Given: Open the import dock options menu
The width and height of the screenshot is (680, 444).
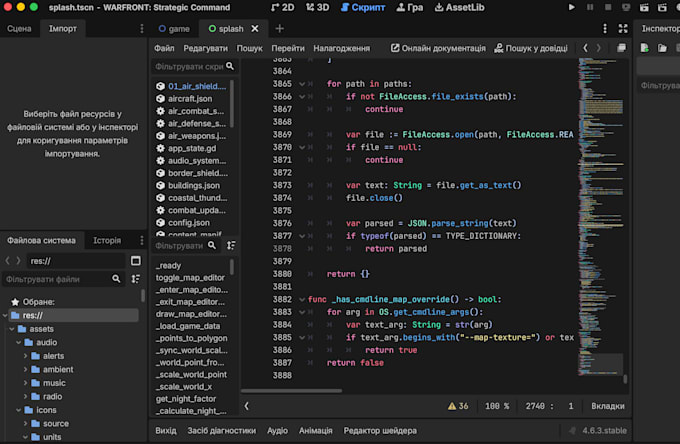Looking at the screenshot, I should (141, 29).
